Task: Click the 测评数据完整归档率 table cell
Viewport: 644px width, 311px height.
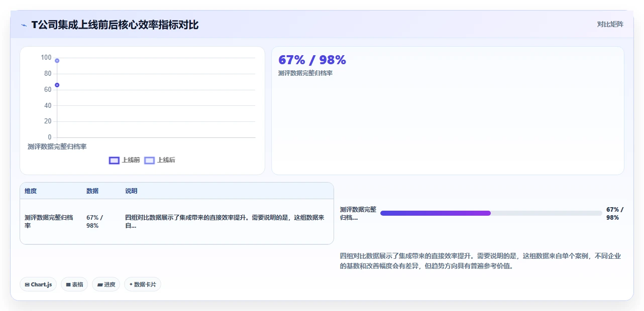Action: pos(49,222)
